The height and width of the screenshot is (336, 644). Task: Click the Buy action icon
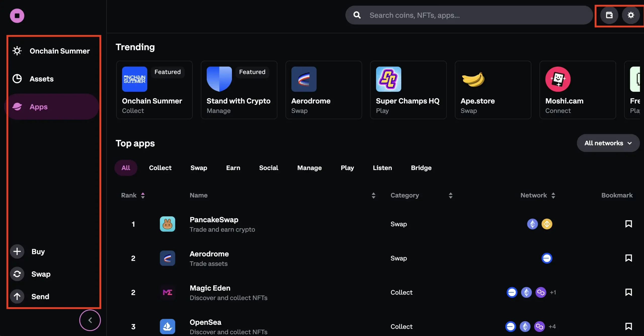coord(17,252)
